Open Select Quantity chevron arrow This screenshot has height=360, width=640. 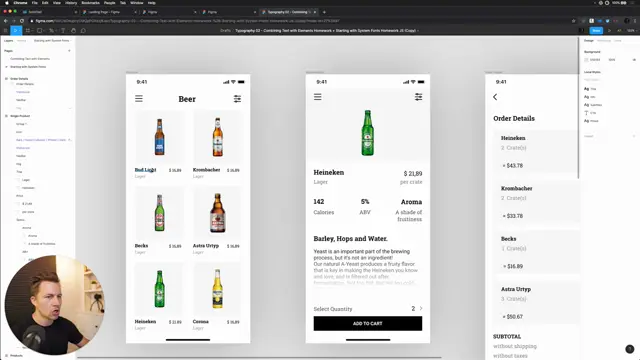421,309
